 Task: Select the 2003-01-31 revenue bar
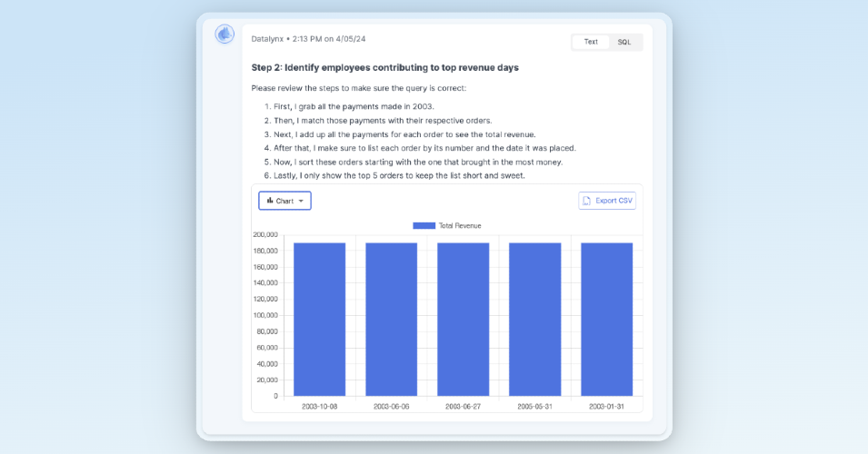[x=607, y=319]
